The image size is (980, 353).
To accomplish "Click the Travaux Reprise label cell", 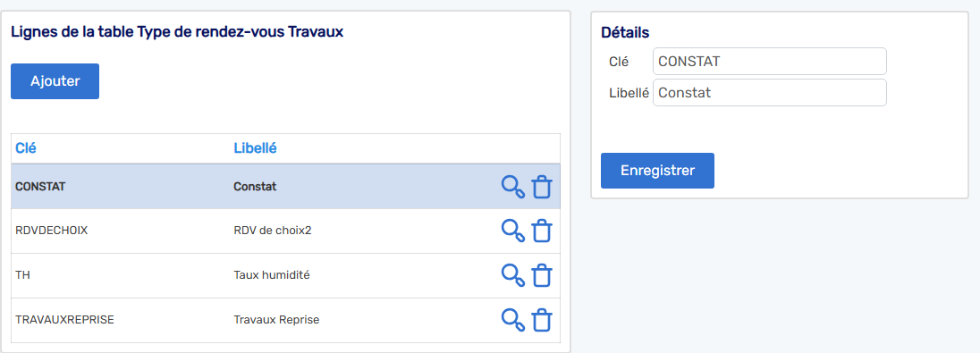I will 276,319.
